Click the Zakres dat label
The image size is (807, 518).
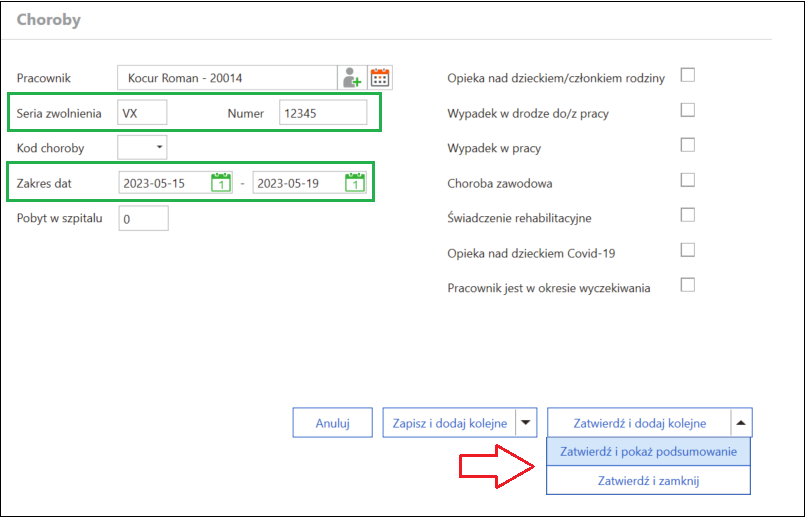[x=44, y=183]
